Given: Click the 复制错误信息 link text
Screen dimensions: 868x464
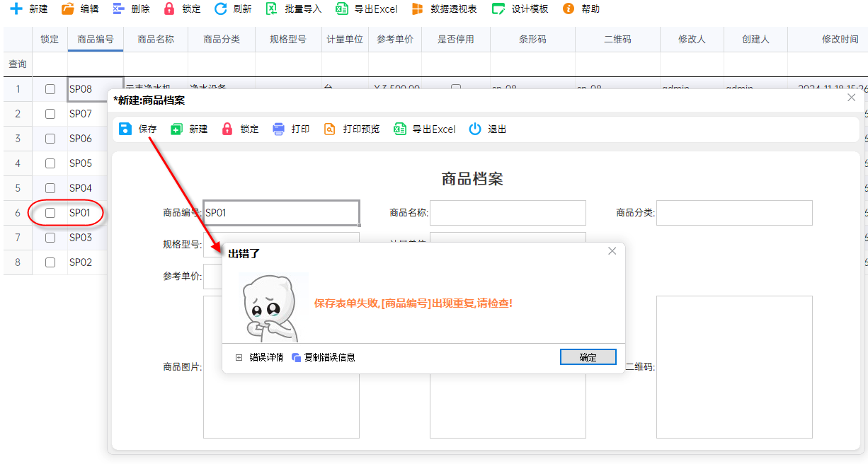Looking at the screenshot, I should coord(330,358).
